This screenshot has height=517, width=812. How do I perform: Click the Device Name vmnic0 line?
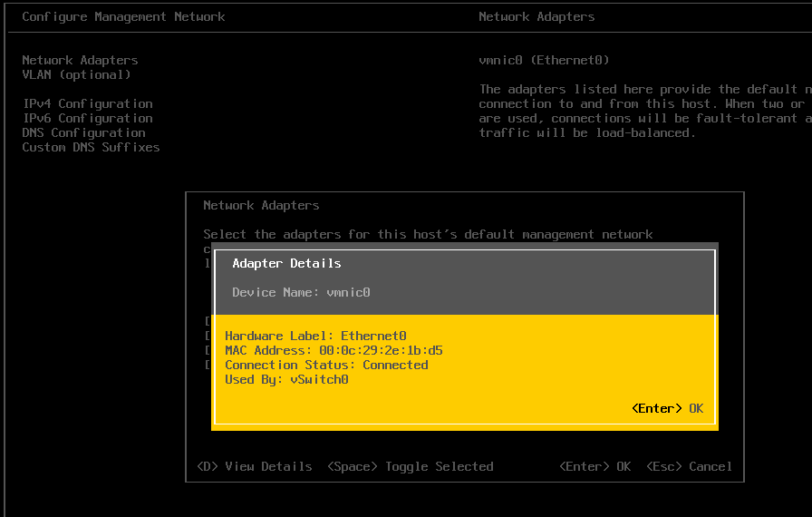click(x=301, y=292)
